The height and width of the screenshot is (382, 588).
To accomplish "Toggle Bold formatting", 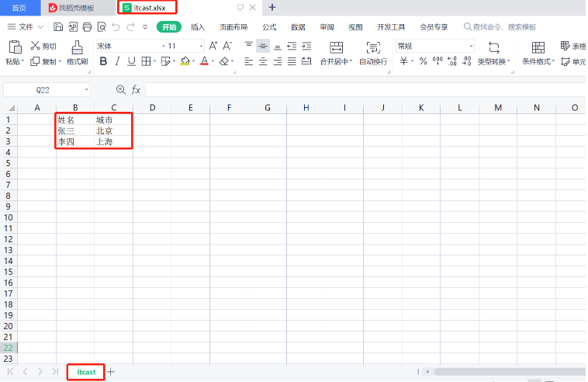I will click(103, 61).
